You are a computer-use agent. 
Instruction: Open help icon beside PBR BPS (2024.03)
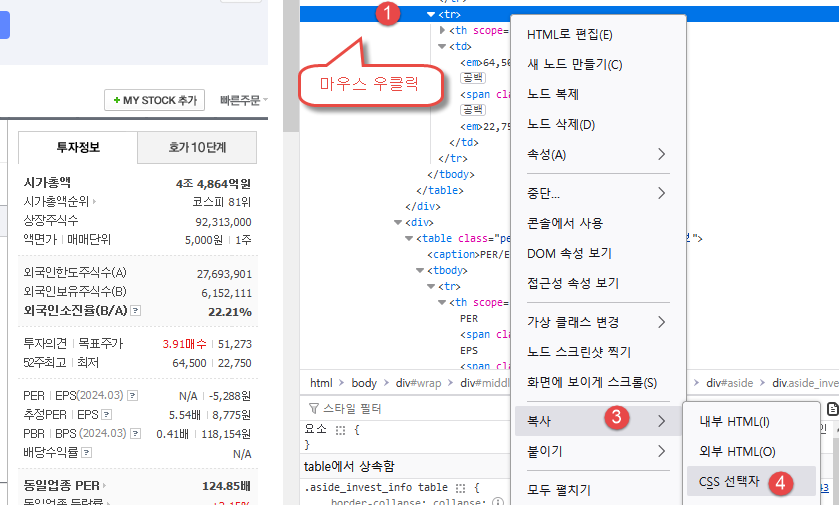(136, 433)
